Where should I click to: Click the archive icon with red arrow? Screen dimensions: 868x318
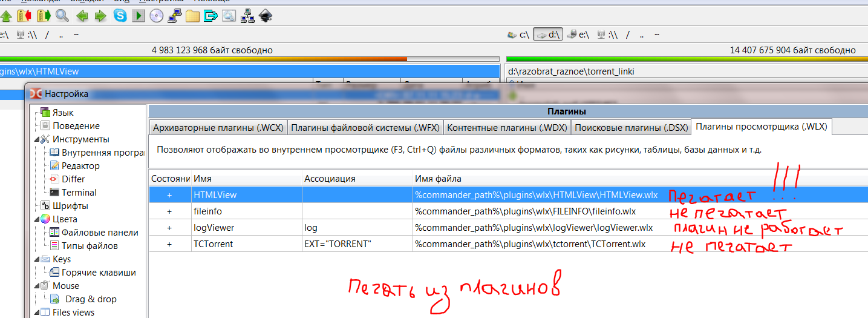(x=25, y=16)
